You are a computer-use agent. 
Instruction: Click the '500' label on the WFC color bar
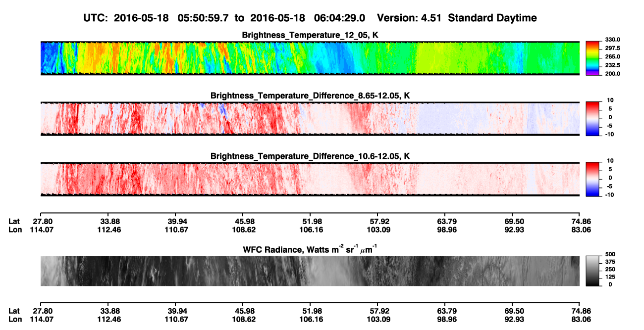point(610,254)
